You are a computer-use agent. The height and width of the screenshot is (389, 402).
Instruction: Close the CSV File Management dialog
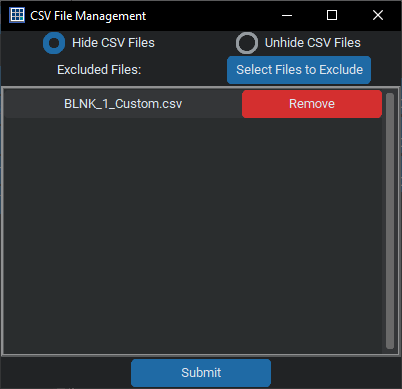[378, 15]
